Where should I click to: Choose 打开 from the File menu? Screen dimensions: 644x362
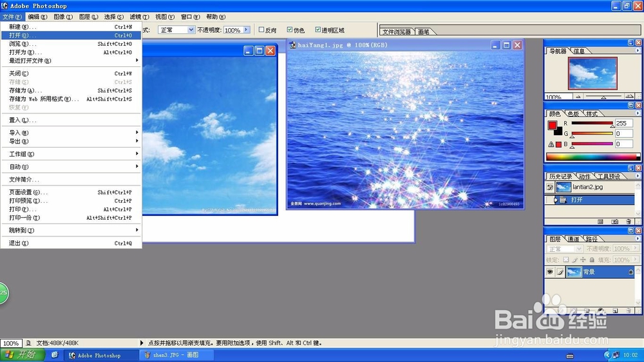pyautogui.click(x=71, y=35)
